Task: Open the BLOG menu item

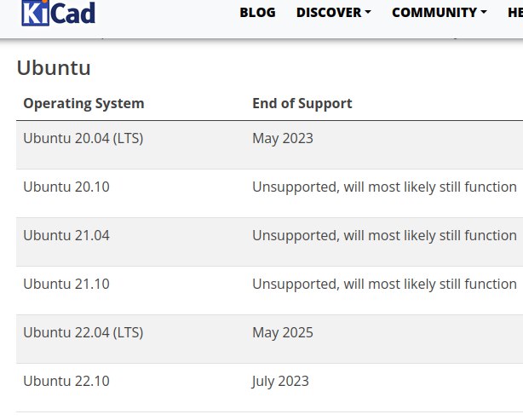Action: coord(257,13)
